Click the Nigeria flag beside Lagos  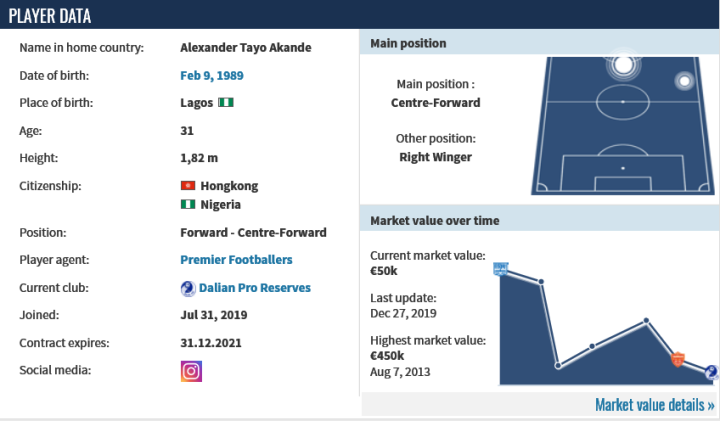tap(226, 103)
